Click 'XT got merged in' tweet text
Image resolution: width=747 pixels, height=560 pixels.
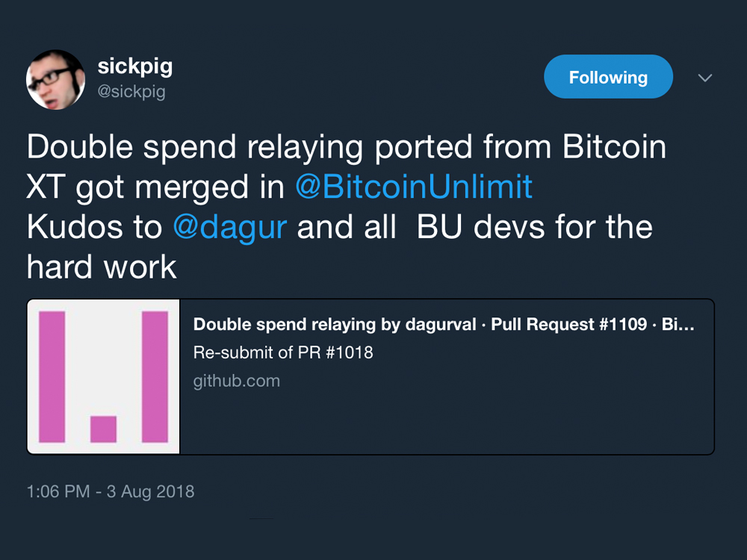(x=155, y=187)
